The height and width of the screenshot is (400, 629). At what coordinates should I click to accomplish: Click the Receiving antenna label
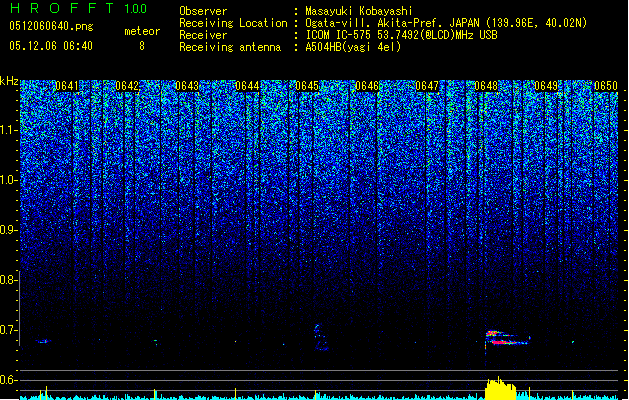(230, 47)
